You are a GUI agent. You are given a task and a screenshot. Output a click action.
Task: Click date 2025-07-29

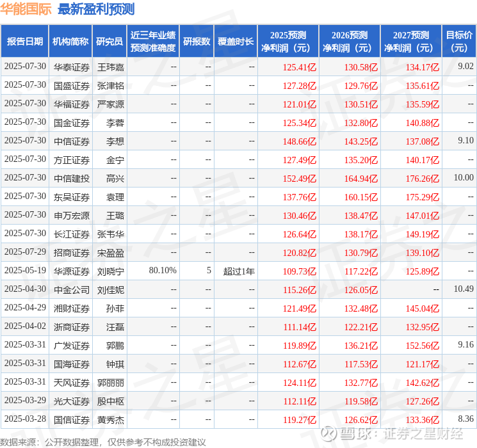click(25, 252)
